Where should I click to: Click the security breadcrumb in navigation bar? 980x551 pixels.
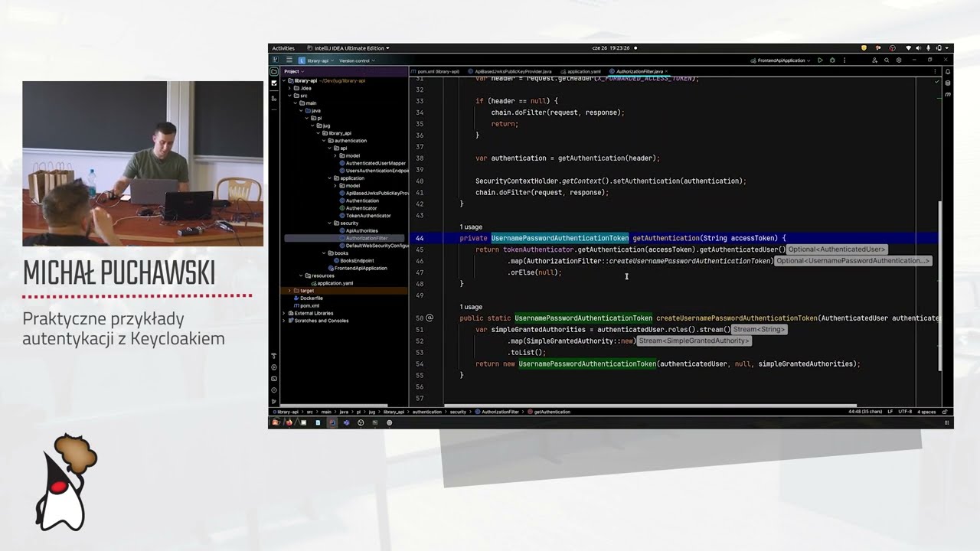pos(458,412)
